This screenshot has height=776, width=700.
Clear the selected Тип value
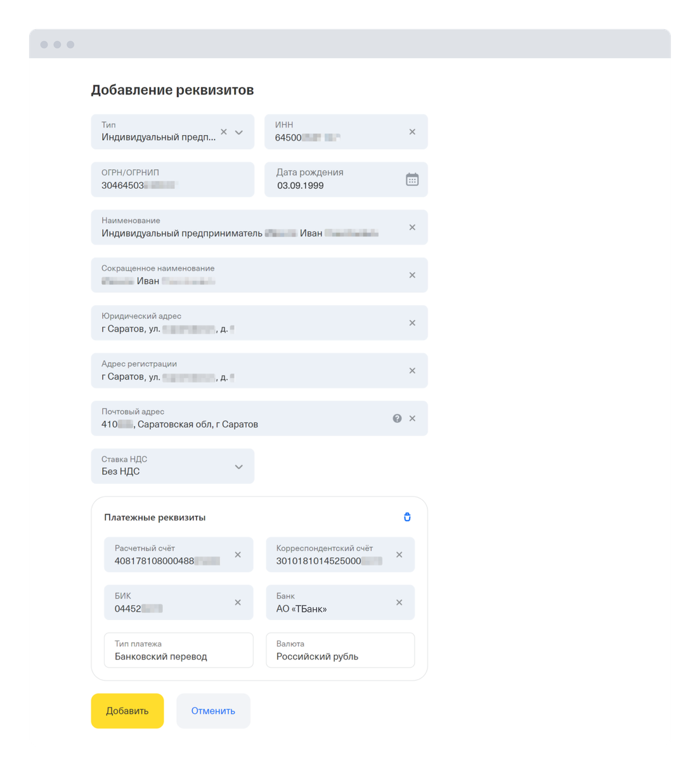point(223,132)
